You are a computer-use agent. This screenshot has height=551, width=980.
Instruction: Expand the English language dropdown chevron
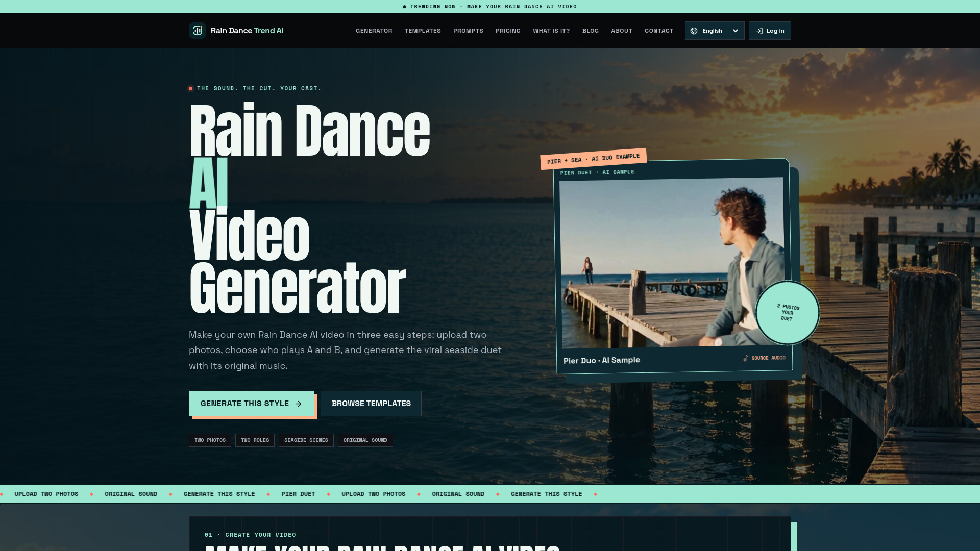coord(736,31)
